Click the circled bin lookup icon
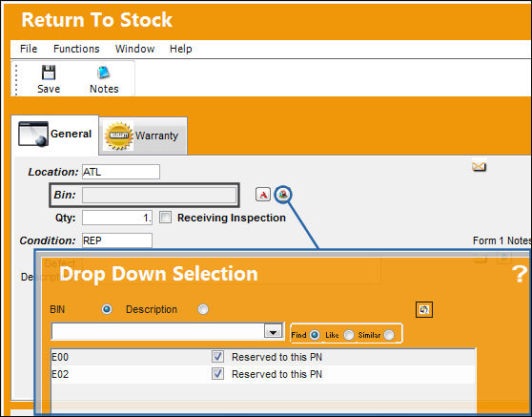 coord(283,195)
